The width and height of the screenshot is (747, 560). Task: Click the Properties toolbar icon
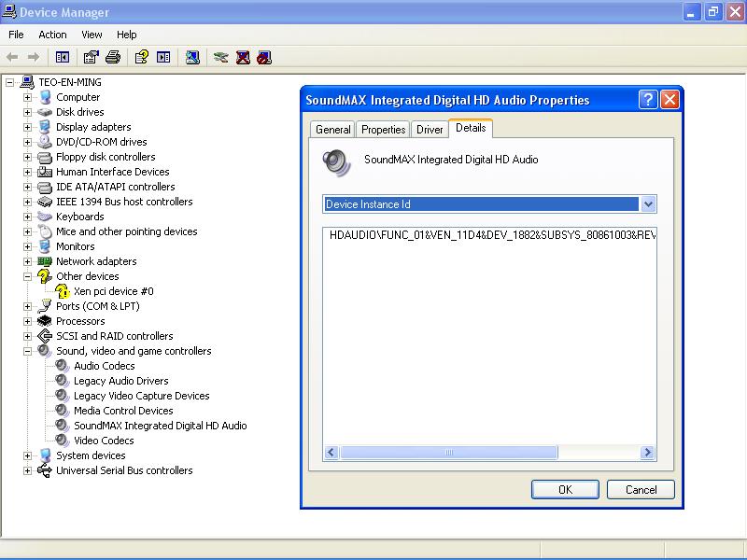coord(91,57)
